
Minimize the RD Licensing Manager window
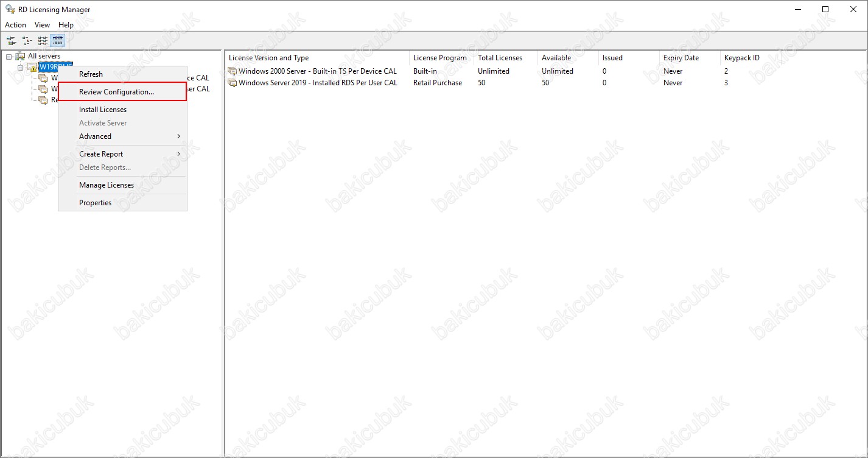click(797, 9)
